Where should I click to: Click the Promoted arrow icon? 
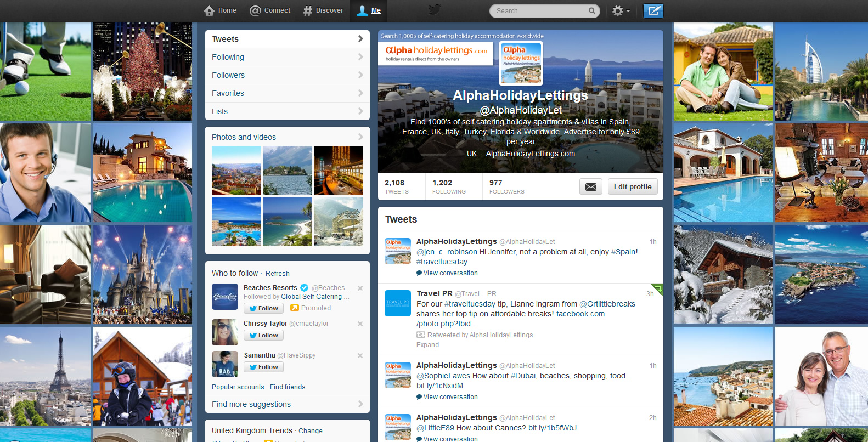pyautogui.click(x=295, y=308)
